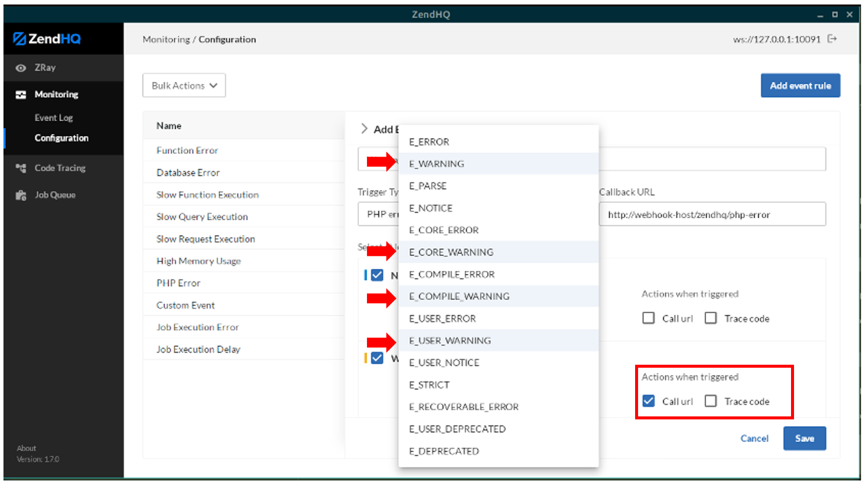The width and height of the screenshot is (868, 482).
Task: Untick the Warning severity checkbox
Action: click(377, 358)
